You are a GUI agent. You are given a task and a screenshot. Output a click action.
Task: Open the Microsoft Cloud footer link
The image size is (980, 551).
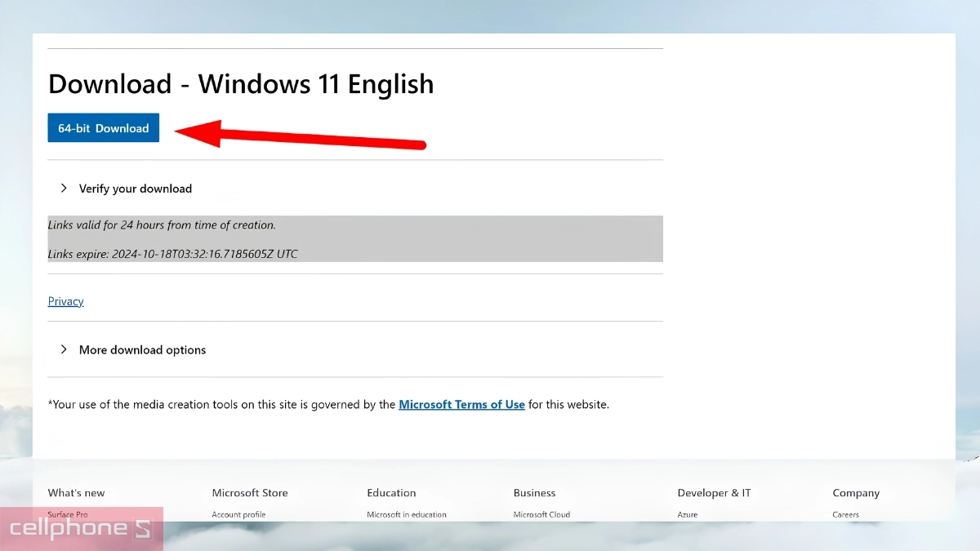[x=541, y=514]
